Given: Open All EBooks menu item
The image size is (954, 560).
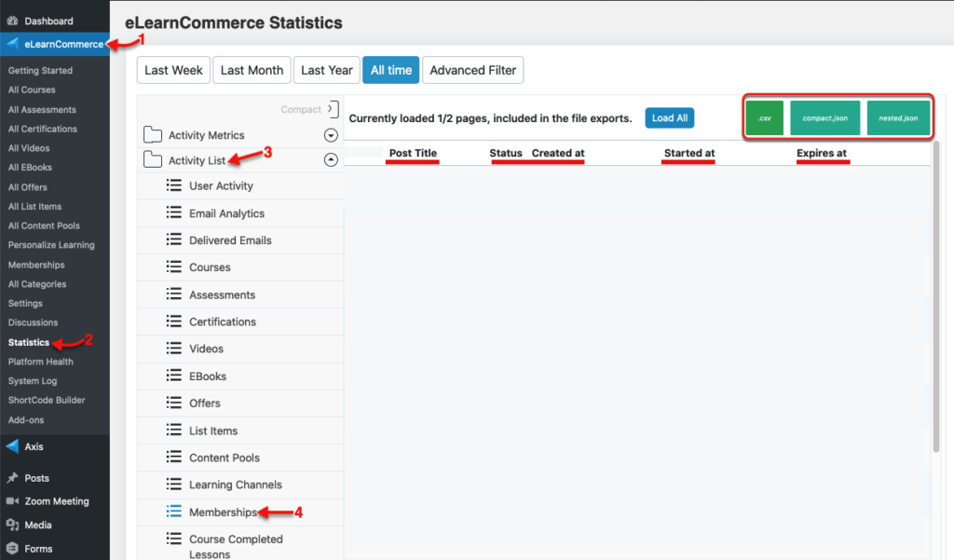Looking at the screenshot, I should [30, 168].
